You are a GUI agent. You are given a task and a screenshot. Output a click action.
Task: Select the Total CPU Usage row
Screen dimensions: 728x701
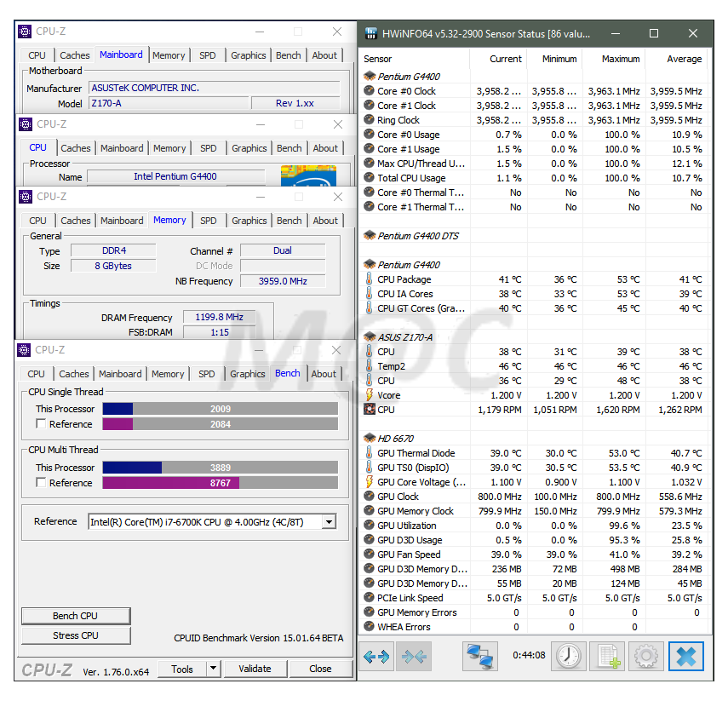tap(534, 177)
